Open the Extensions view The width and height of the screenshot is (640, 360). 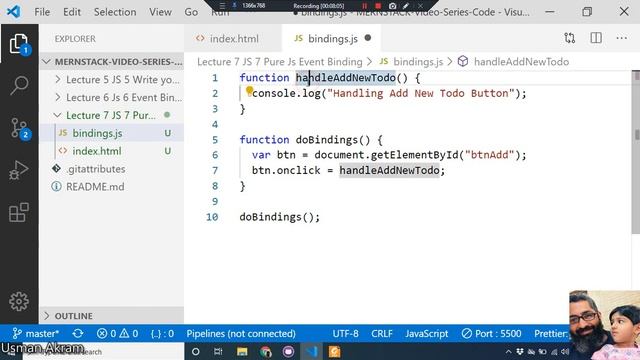tap(19, 212)
